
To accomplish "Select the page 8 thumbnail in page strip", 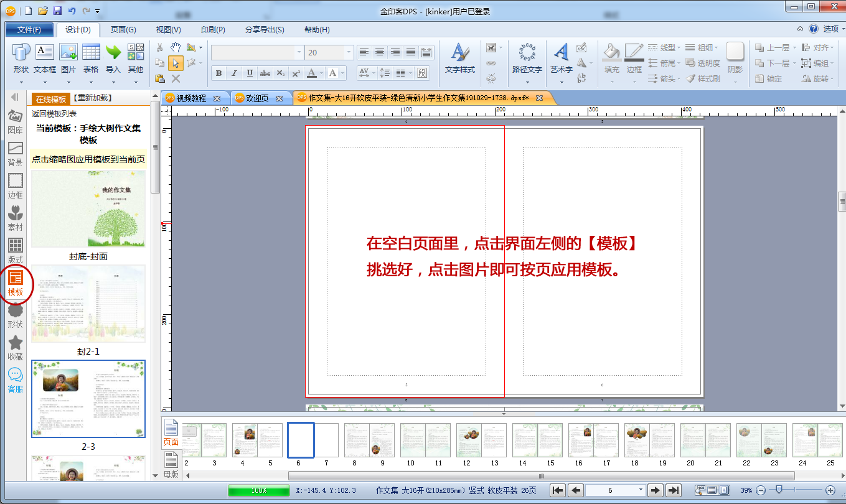I will pyautogui.click(x=357, y=441).
